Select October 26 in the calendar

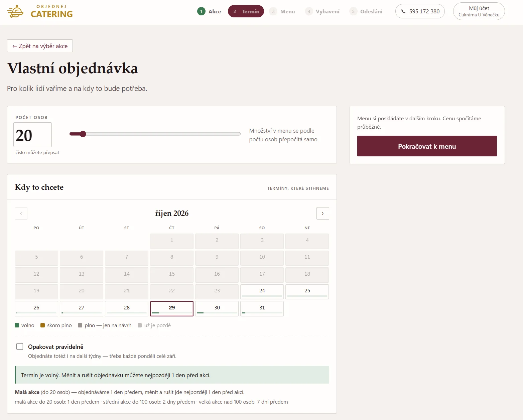pyautogui.click(x=36, y=308)
